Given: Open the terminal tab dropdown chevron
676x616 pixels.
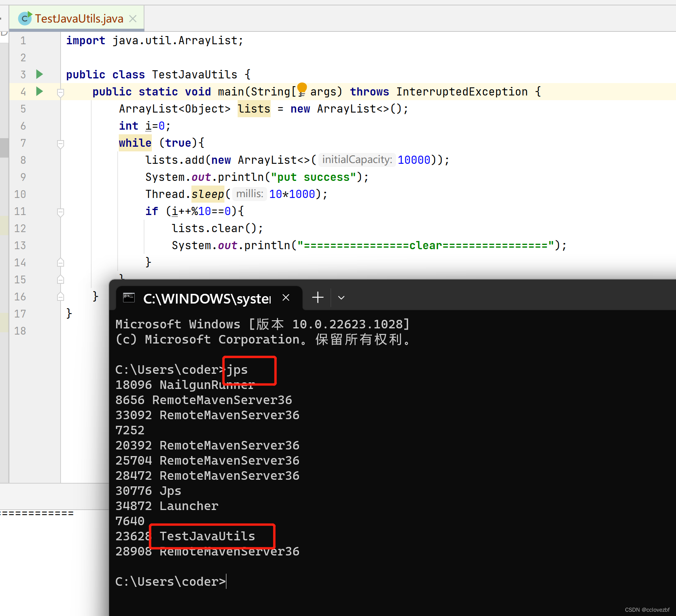Looking at the screenshot, I should 341,297.
